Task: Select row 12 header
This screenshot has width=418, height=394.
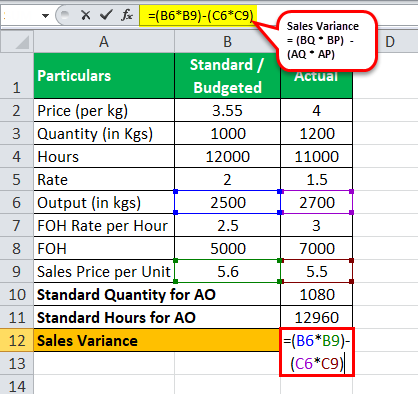Action: (x=17, y=340)
